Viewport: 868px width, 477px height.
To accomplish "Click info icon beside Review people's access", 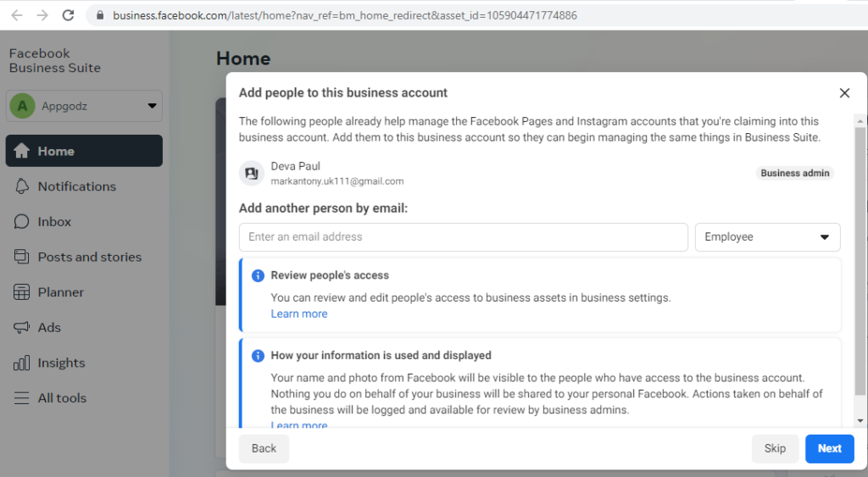I will [x=258, y=275].
